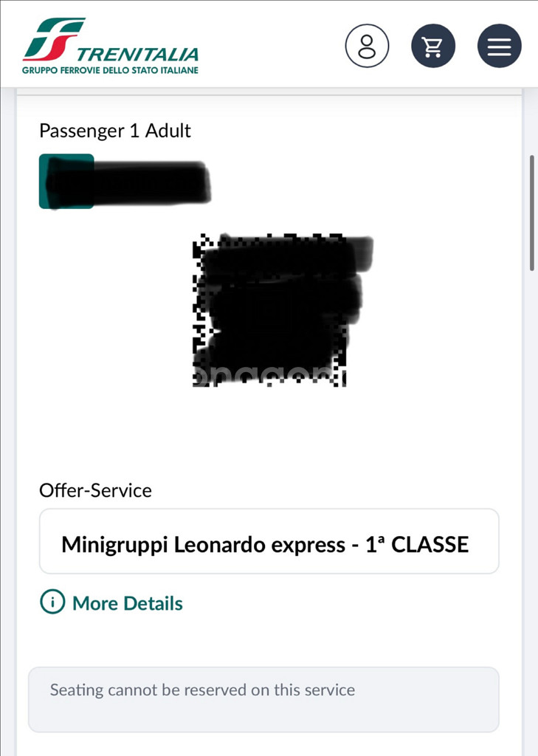The width and height of the screenshot is (538, 756).
Task: Click the Passenger 1 Adult heading
Action: pos(115,131)
